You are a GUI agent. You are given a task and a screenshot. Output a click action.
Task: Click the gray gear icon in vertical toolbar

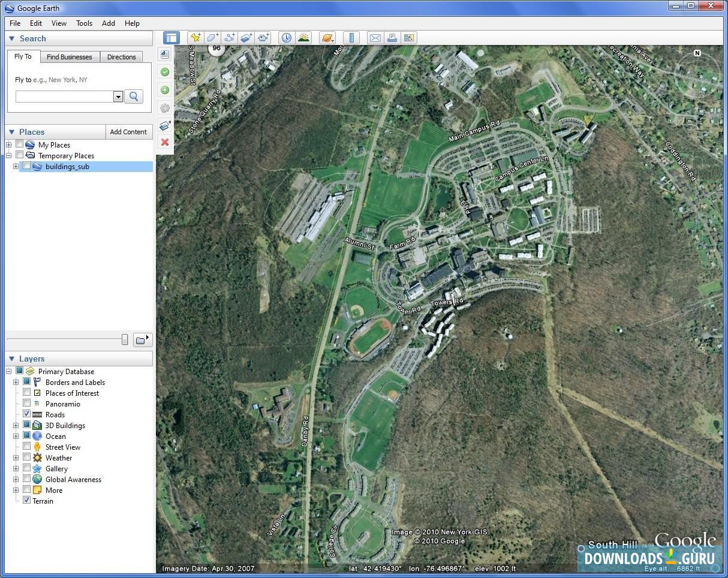pos(164,108)
